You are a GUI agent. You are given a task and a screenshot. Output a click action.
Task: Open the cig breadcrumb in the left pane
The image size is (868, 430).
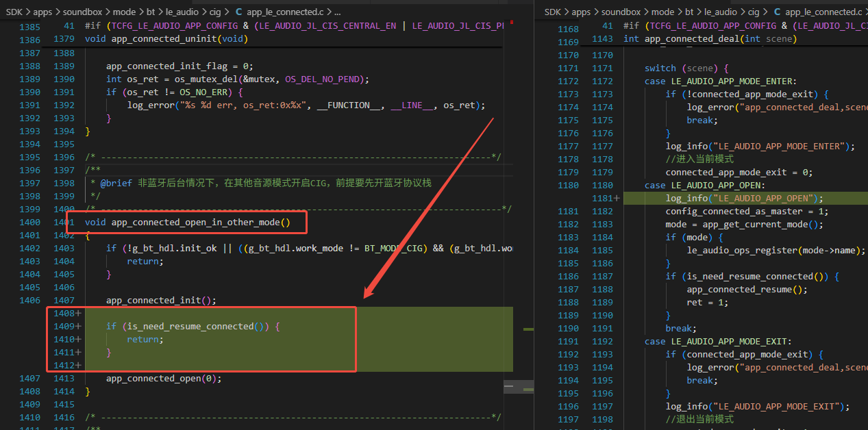click(215, 12)
